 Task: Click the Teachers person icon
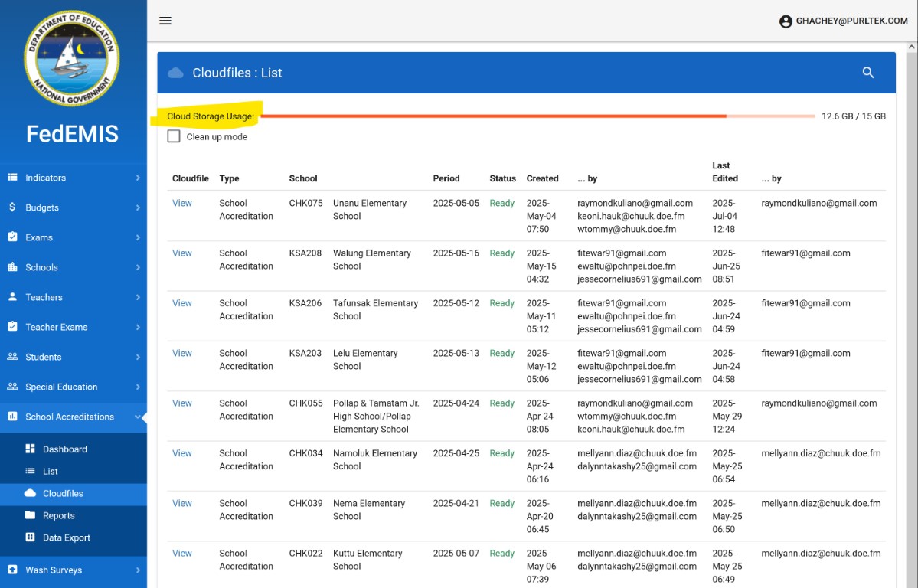click(x=12, y=297)
